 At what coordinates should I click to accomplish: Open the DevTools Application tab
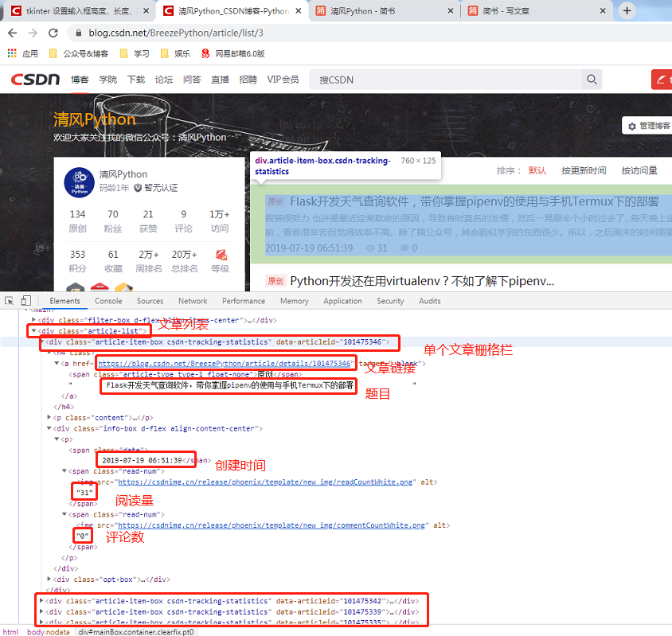(342, 301)
